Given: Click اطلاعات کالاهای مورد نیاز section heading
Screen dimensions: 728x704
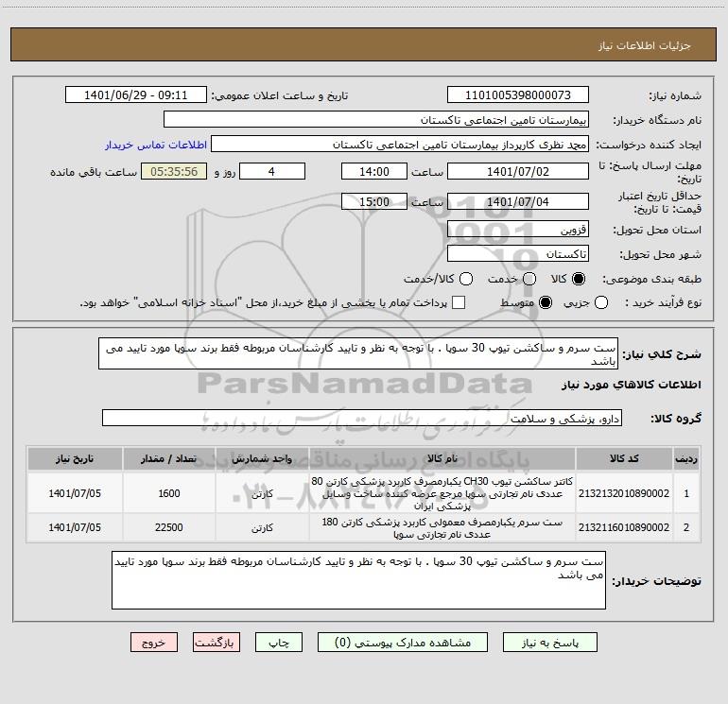Looking at the screenshot, I should [x=631, y=385].
